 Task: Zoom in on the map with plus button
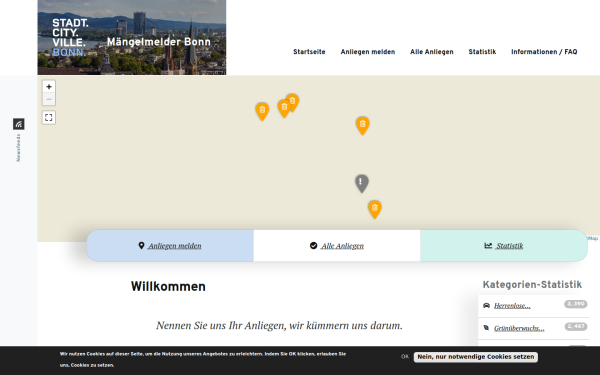(49, 86)
